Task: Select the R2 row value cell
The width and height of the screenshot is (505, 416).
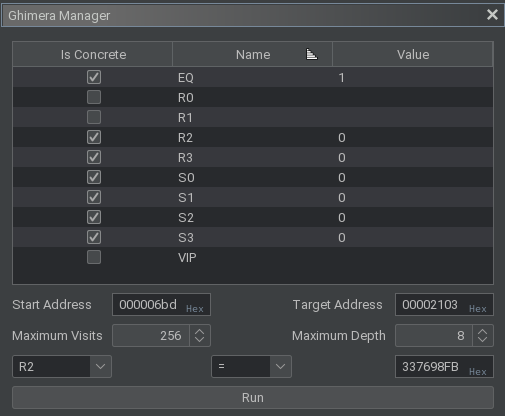Action: (413, 137)
